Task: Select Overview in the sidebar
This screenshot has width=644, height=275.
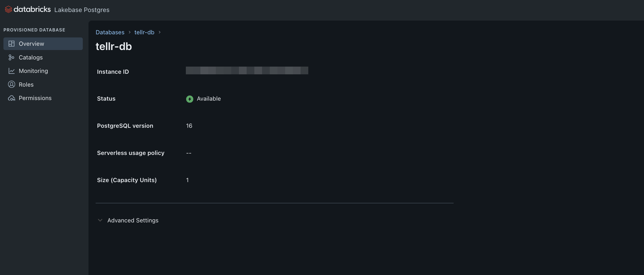Action: point(31,44)
